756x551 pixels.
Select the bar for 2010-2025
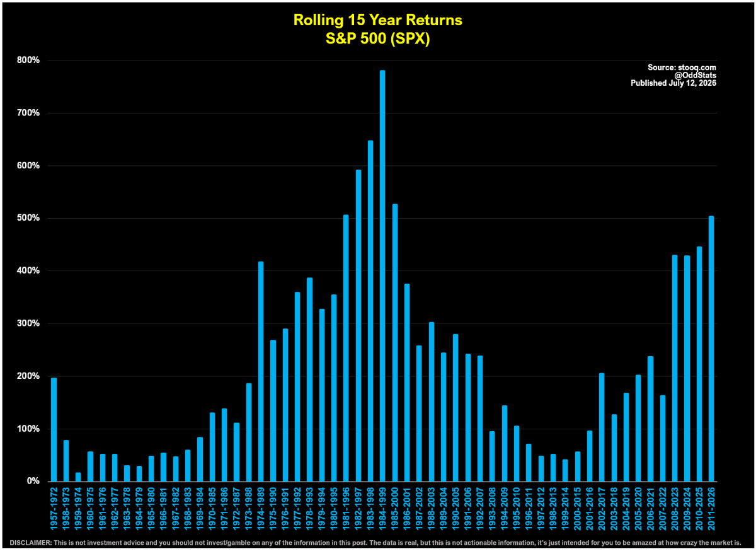pos(699,364)
